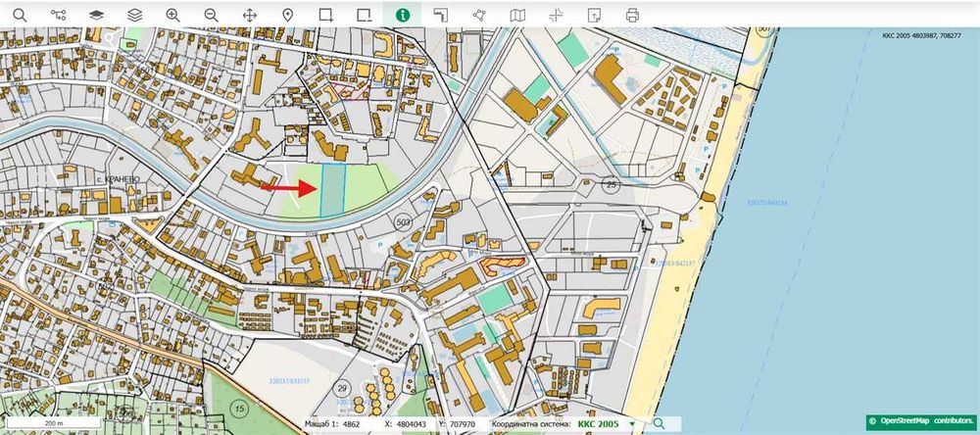Image resolution: width=980 pixels, height=435 pixels.
Task: Open the solid stacked layers icon
Action: point(96,15)
